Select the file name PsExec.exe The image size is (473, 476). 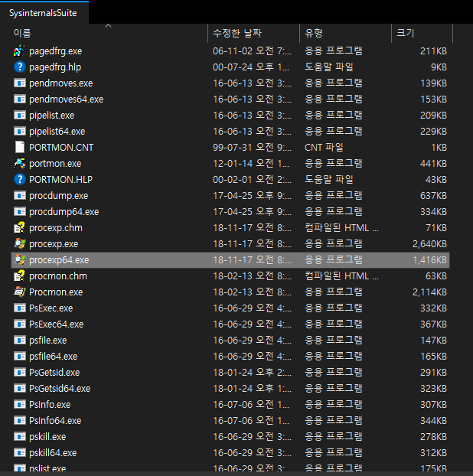[x=51, y=308]
